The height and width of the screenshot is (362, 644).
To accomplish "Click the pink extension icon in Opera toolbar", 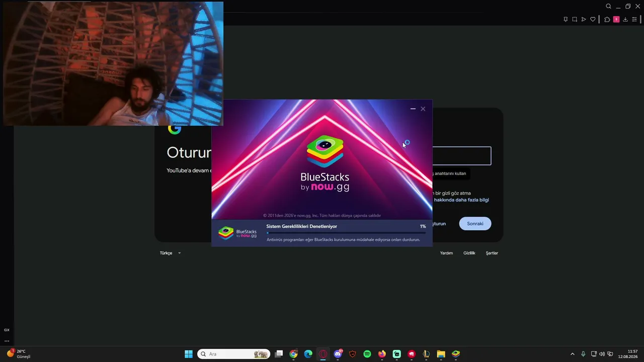I will (x=616, y=20).
